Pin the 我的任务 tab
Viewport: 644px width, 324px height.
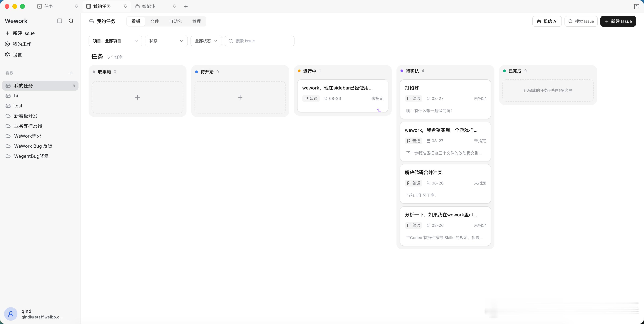click(x=125, y=7)
